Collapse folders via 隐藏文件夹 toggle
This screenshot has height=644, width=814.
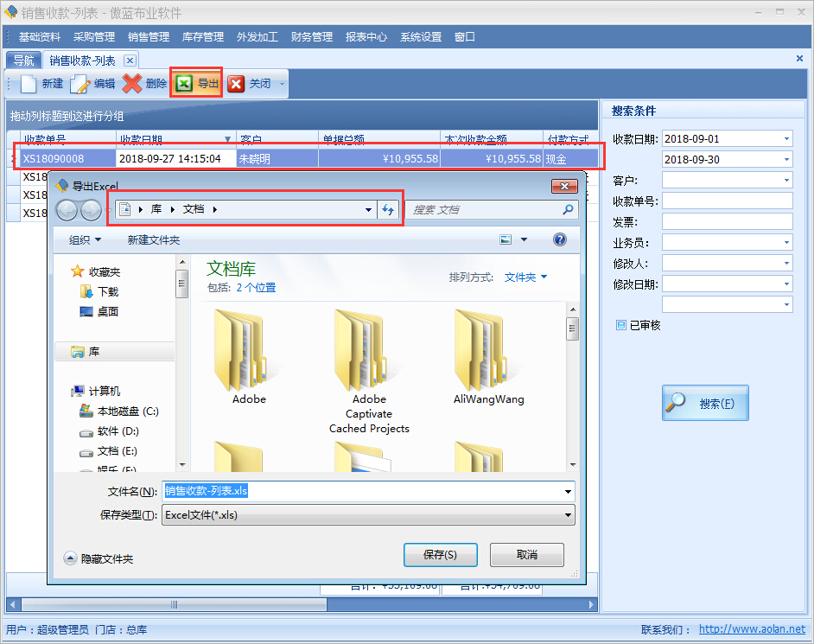tap(71, 558)
